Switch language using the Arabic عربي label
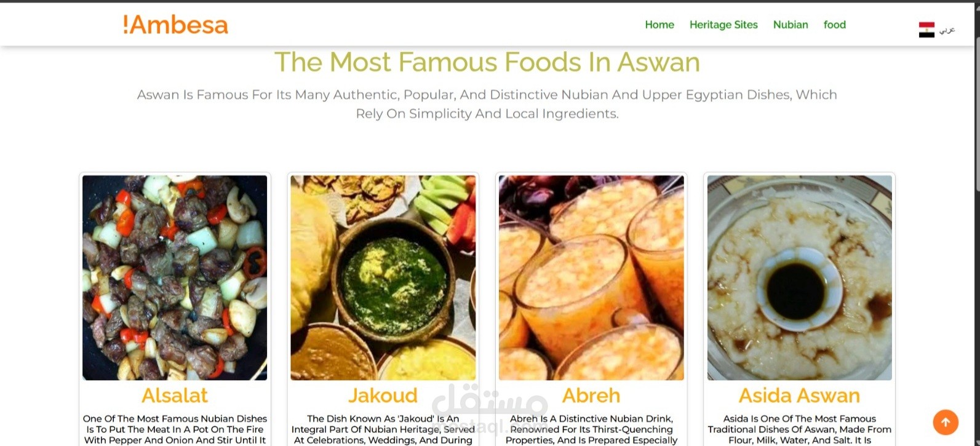 (947, 30)
